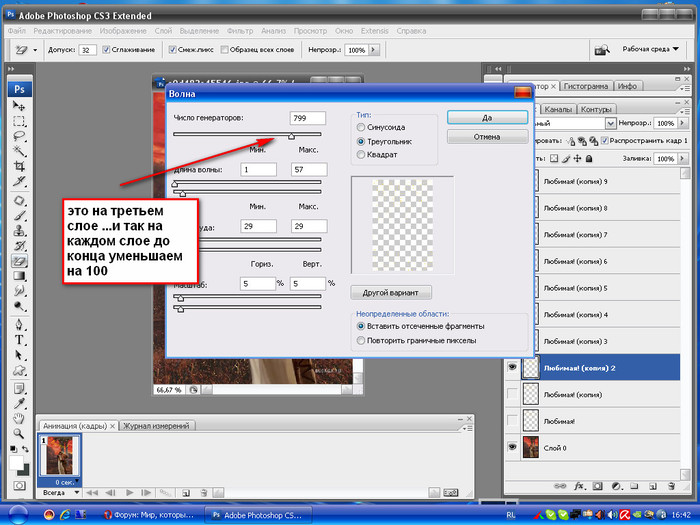Select the Квадрат wave type
The width and height of the screenshot is (700, 525).
(x=361, y=155)
